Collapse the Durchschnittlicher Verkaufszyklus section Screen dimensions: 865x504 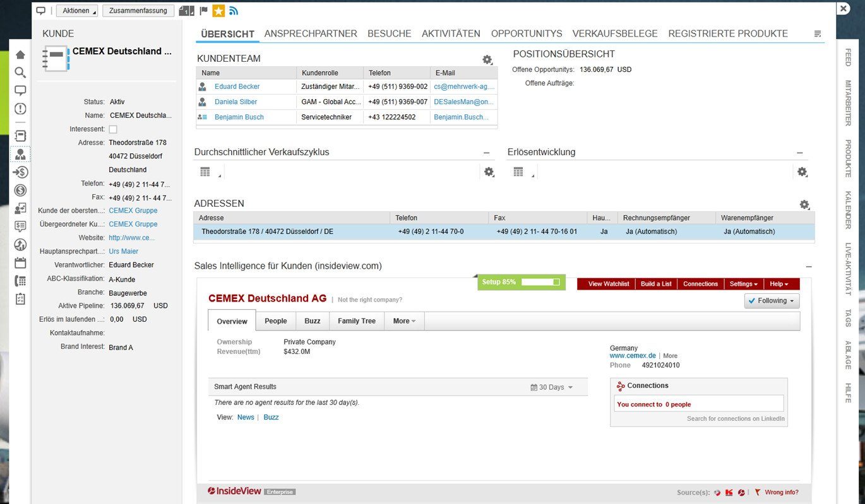486,153
